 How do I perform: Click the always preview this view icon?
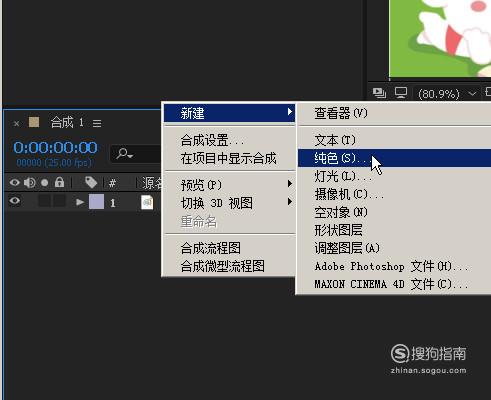coord(379,92)
